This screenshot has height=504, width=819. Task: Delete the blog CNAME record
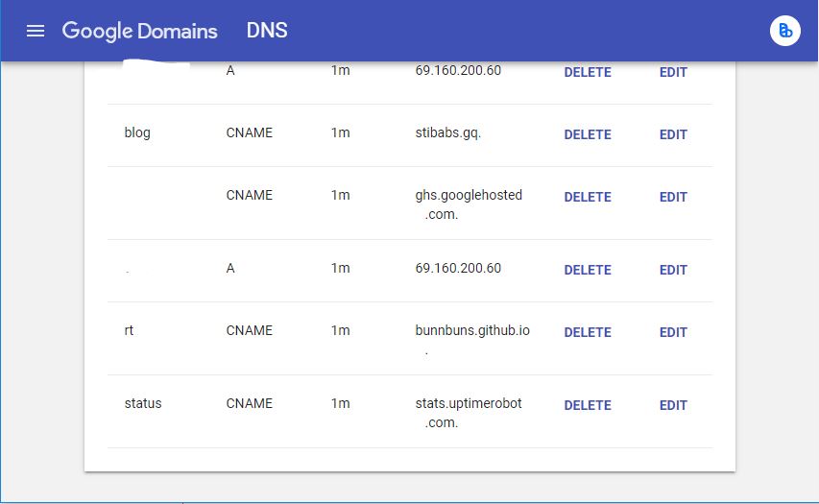[x=588, y=135]
